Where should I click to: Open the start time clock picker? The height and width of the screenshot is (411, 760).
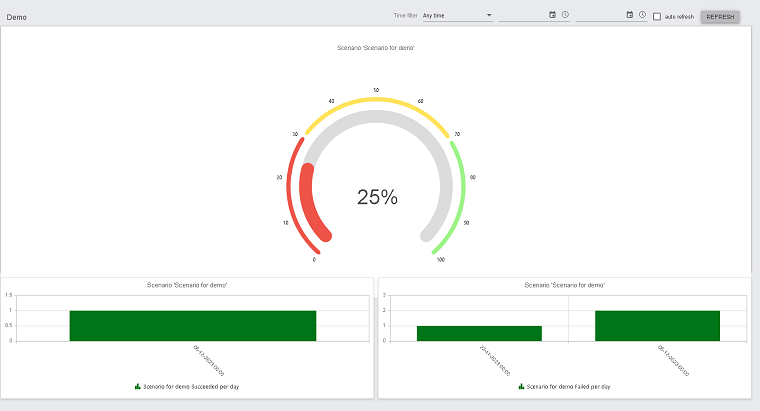tap(565, 15)
